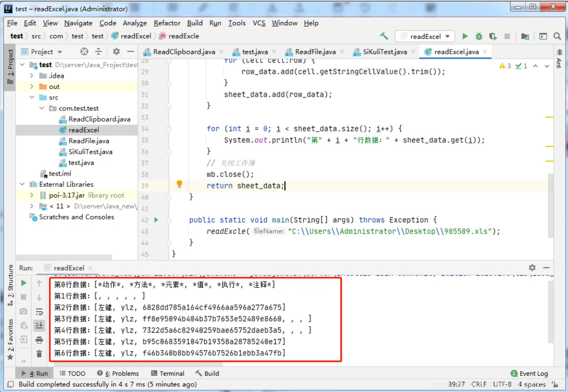Image resolution: width=568 pixels, height=392 pixels.
Task: Click the warnings count indicator in editor
Action: 505,66
